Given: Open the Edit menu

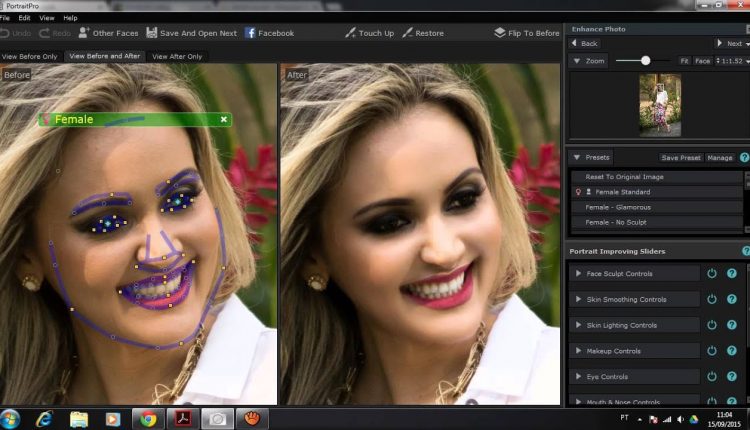Looking at the screenshot, I should coord(24,18).
